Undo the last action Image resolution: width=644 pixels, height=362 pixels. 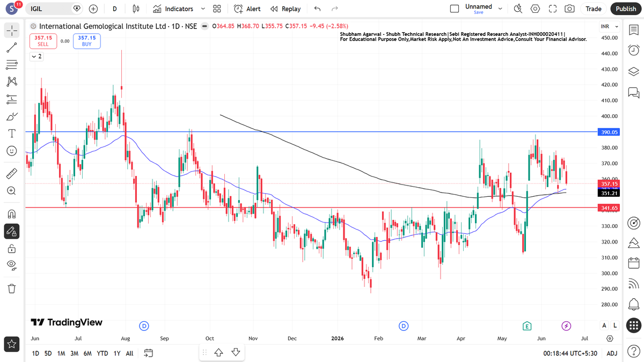coord(317,9)
